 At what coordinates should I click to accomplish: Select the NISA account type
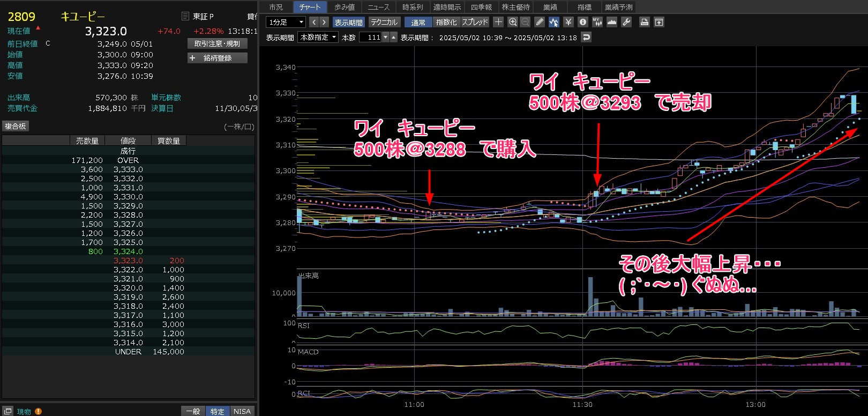click(242, 411)
